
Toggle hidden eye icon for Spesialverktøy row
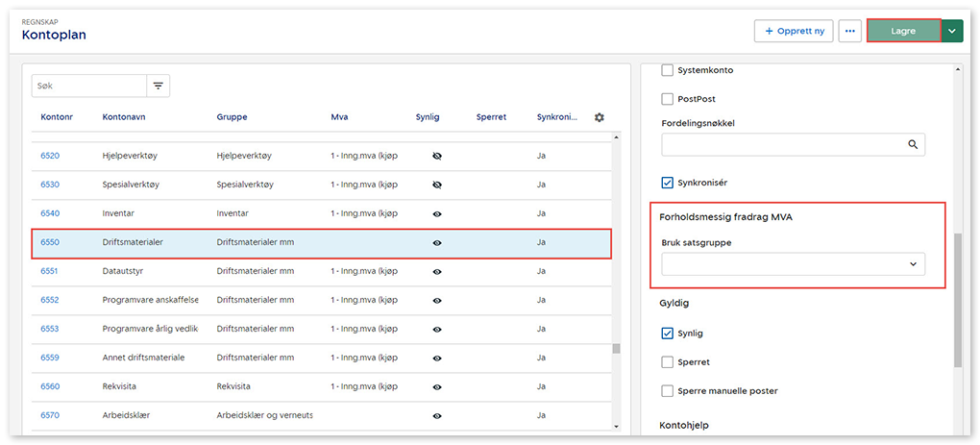tap(437, 185)
